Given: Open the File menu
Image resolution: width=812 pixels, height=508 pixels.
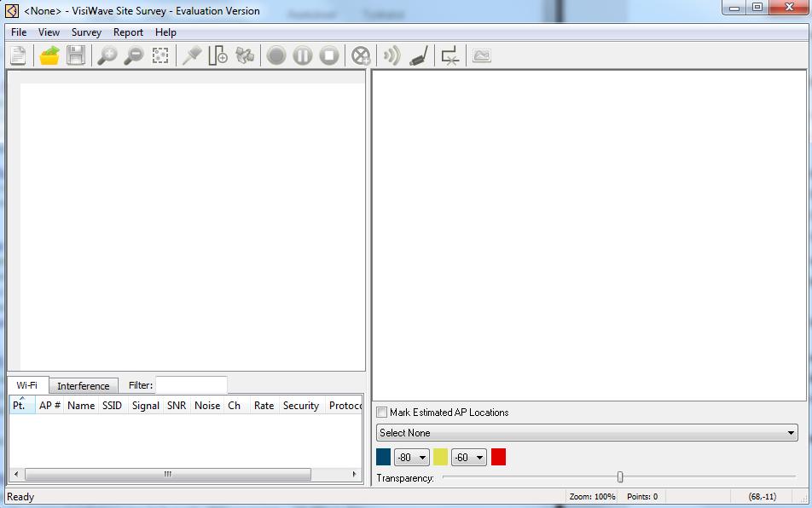Looking at the screenshot, I should click(19, 32).
